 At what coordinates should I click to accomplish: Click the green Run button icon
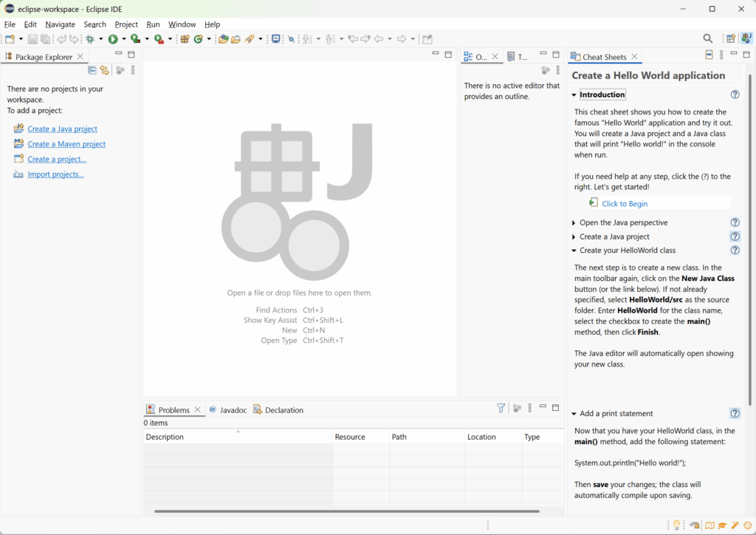coord(113,39)
